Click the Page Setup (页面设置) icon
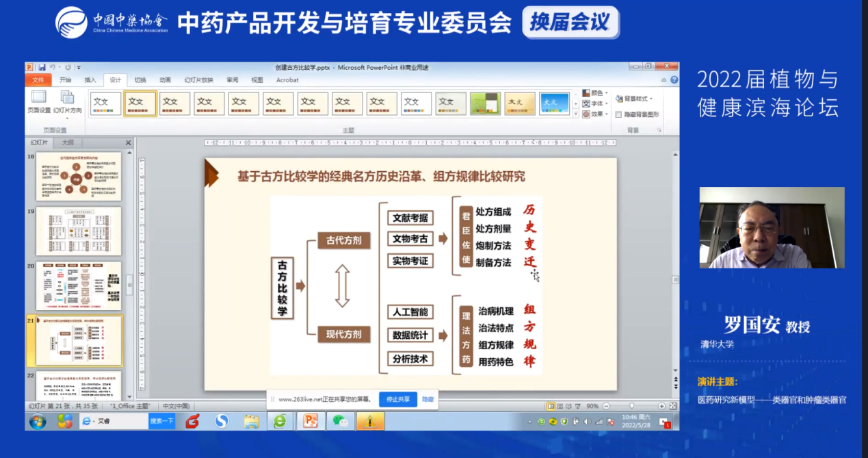 click(x=38, y=101)
